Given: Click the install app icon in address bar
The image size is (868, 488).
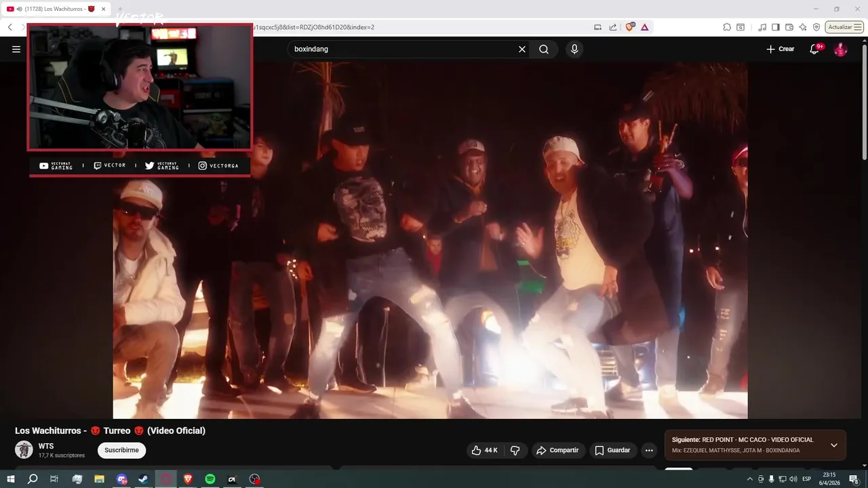Looking at the screenshot, I should coord(597,27).
